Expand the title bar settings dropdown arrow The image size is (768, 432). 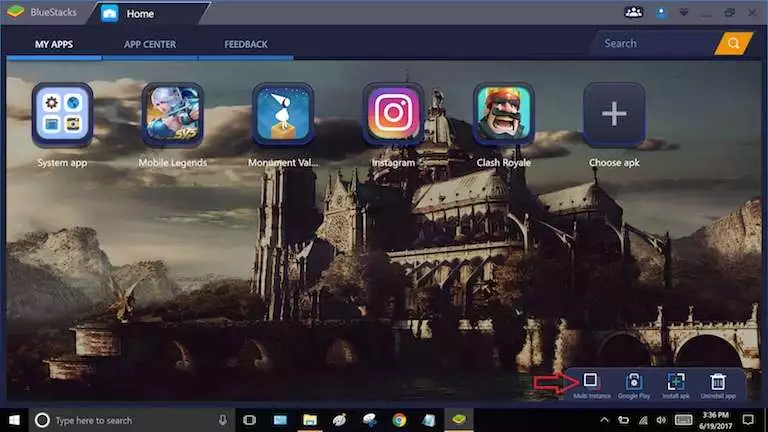coord(685,13)
